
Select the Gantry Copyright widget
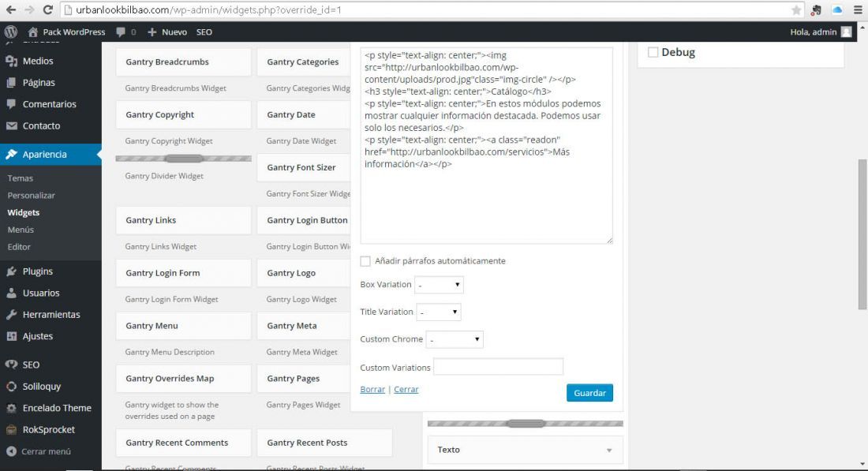pos(183,114)
